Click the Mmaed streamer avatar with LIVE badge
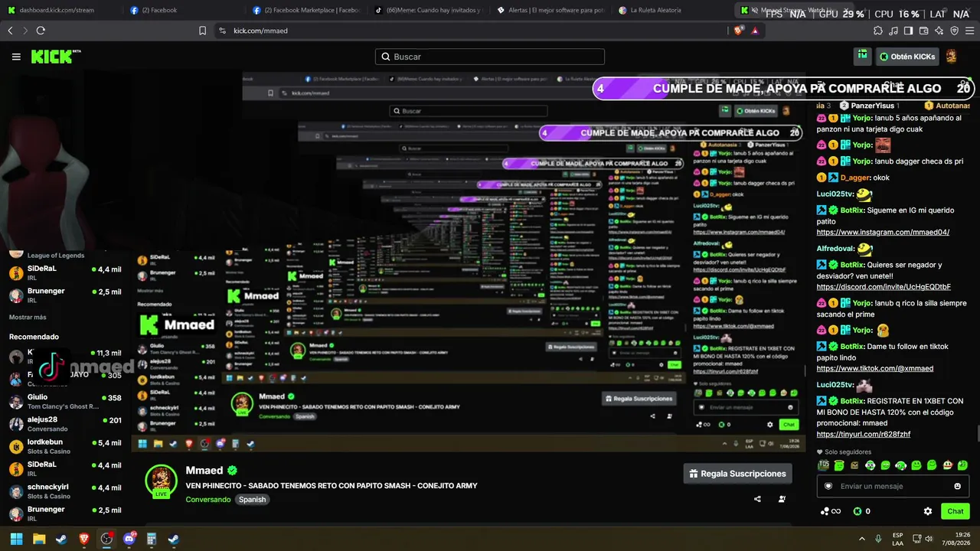 click(x=161, y=482)
